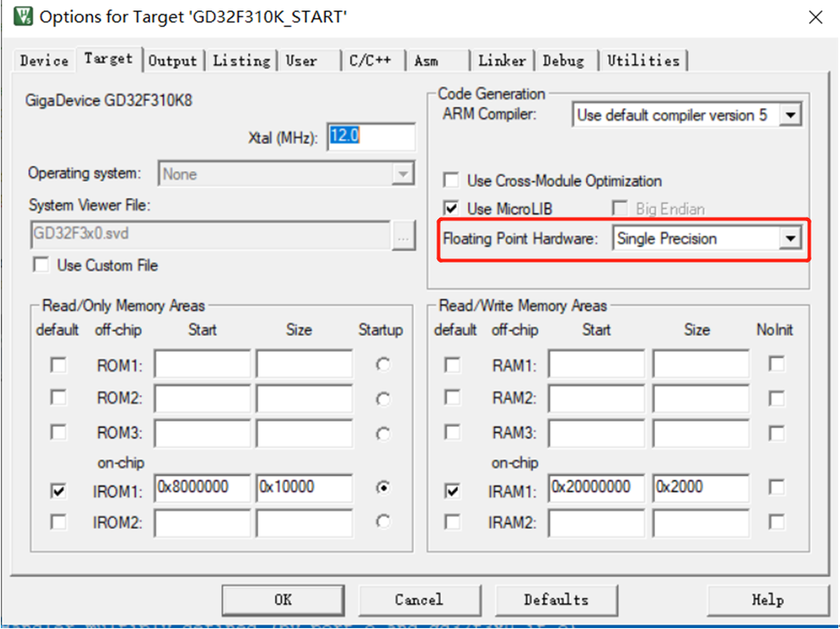Click the ROM1 Size field
Viewport: 840px width, 629px height.
coord(304,365)
